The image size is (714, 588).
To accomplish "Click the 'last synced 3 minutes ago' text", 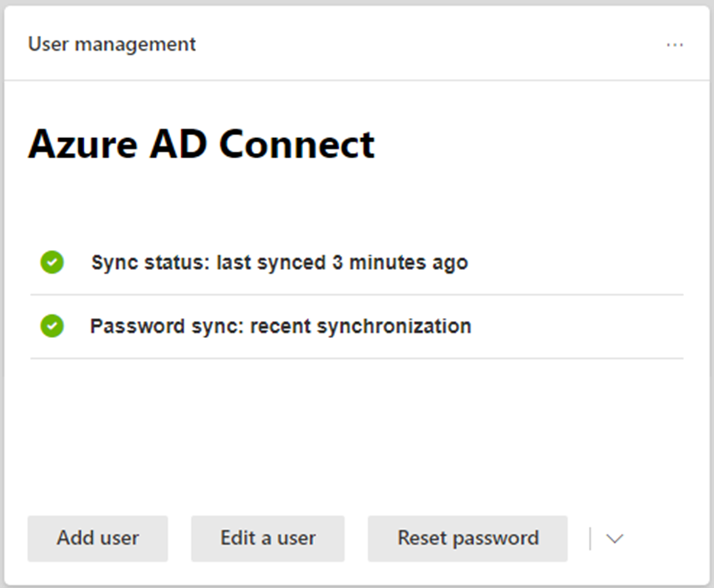I will click(342, 263).
